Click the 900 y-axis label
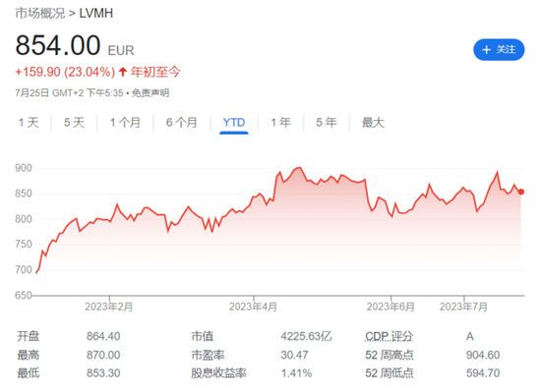 [x=24, y=168]
